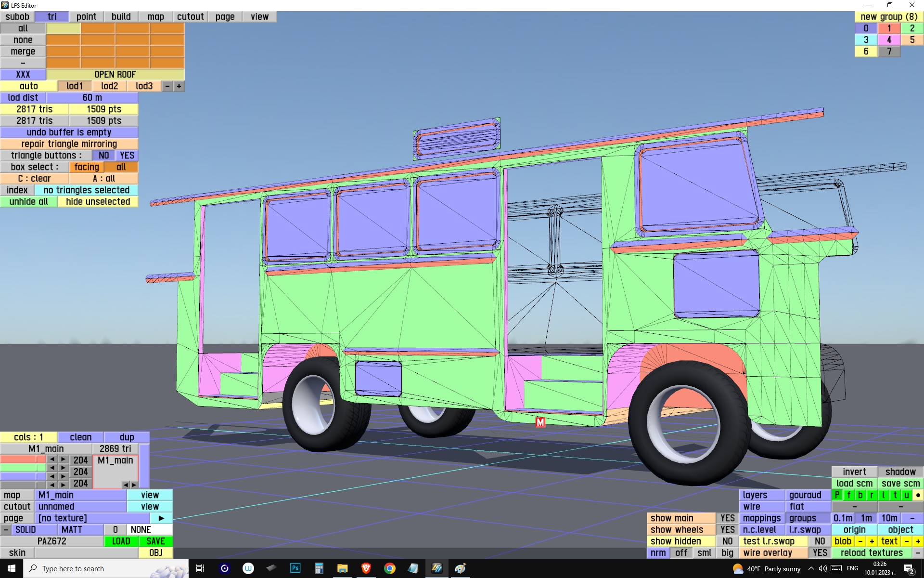Screen dimensions: 924x578
Task: Click the red channel right arrow
Action: 63,459
